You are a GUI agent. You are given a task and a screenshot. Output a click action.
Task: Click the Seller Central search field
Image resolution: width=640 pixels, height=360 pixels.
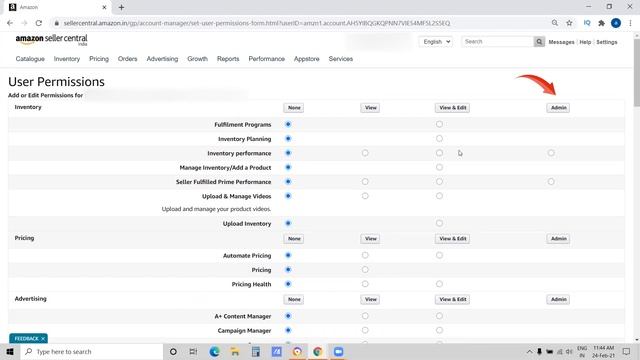[498, 42]
